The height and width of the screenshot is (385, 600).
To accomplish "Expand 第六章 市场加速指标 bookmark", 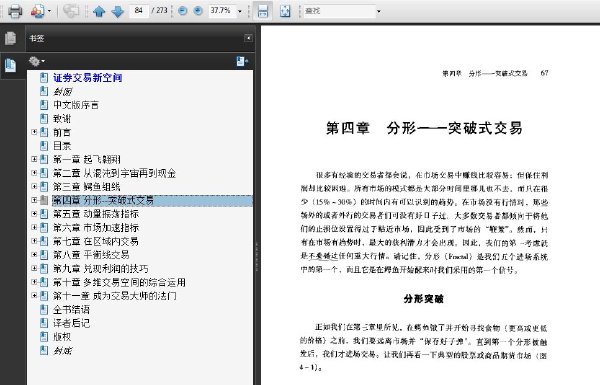I will coord(34,227).
